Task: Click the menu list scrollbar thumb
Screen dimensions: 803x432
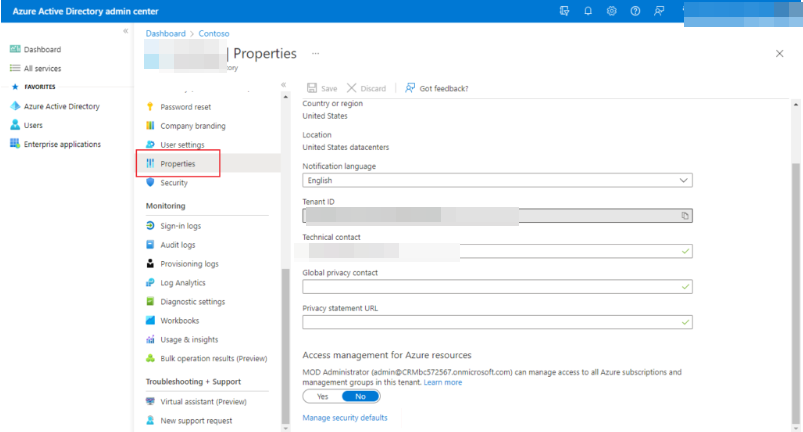Action: coord(285,345)
